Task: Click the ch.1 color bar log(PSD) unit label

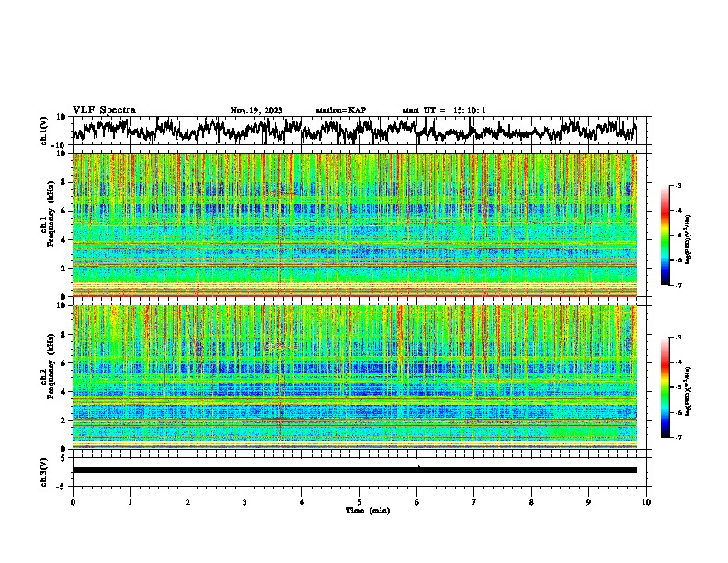Action: pyautogui.click(x=688, y=240)
